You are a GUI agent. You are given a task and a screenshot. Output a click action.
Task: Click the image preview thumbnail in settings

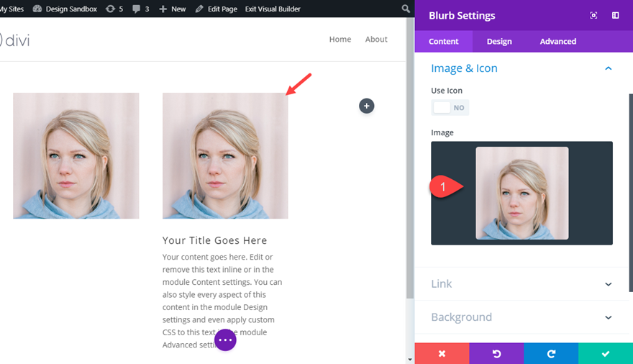[x=522, y=193]
